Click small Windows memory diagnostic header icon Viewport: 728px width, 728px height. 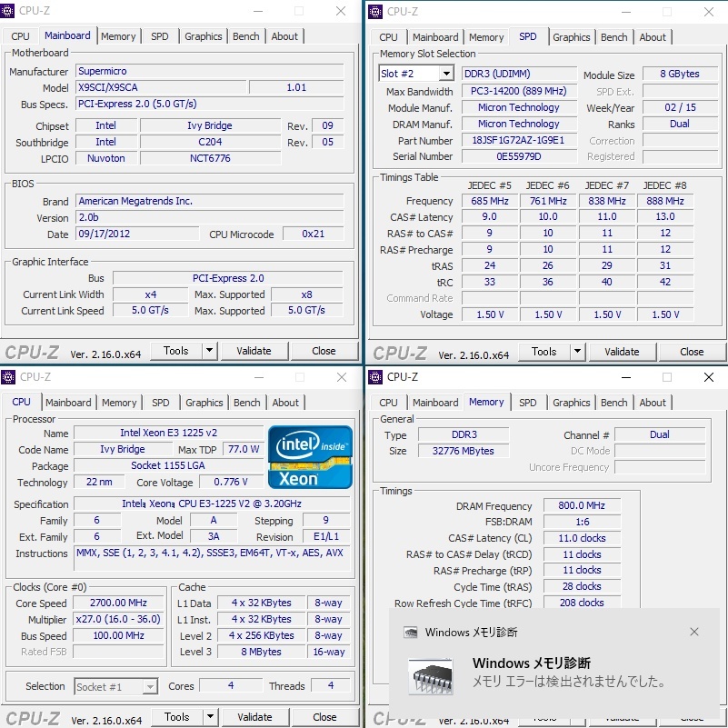pos(411,633)
